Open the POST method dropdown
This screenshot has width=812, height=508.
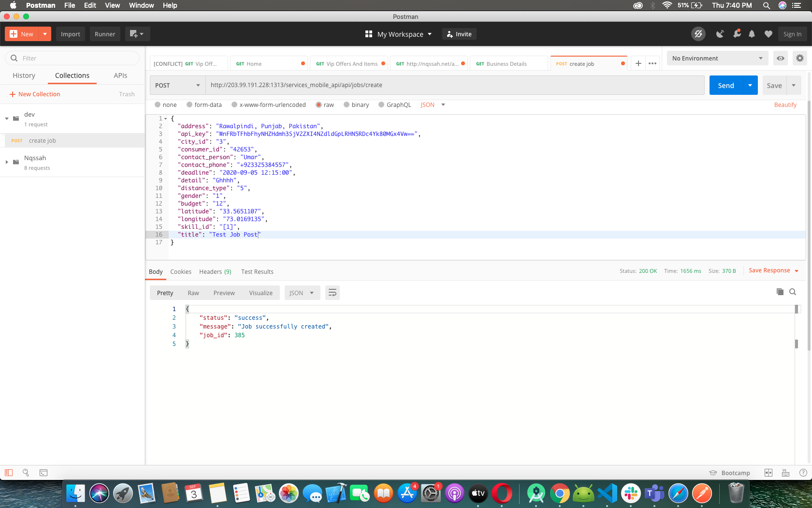point(177,85)
